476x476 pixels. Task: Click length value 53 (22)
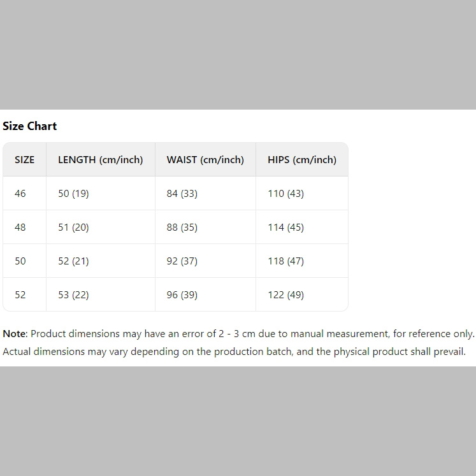[x=73, y=295]
